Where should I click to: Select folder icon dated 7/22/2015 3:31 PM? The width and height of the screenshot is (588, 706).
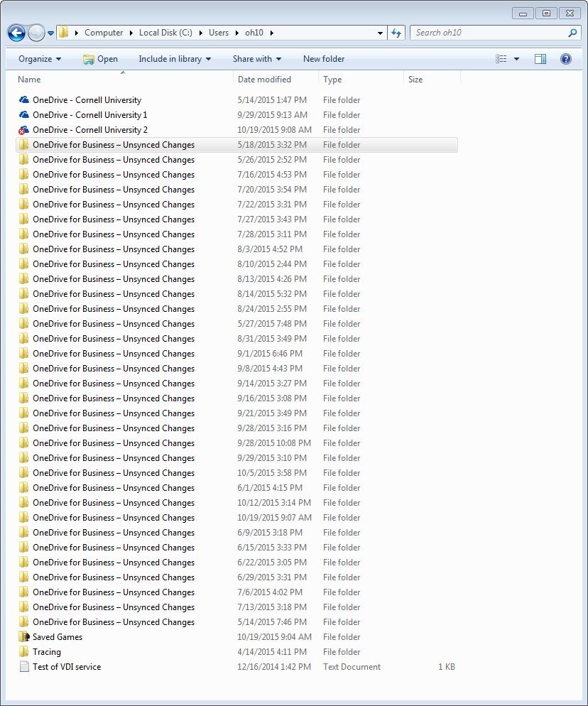click(24, 204)
